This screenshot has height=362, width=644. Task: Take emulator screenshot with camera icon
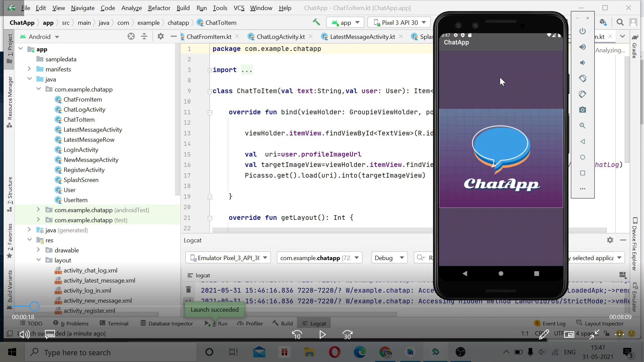pos(583,110)
